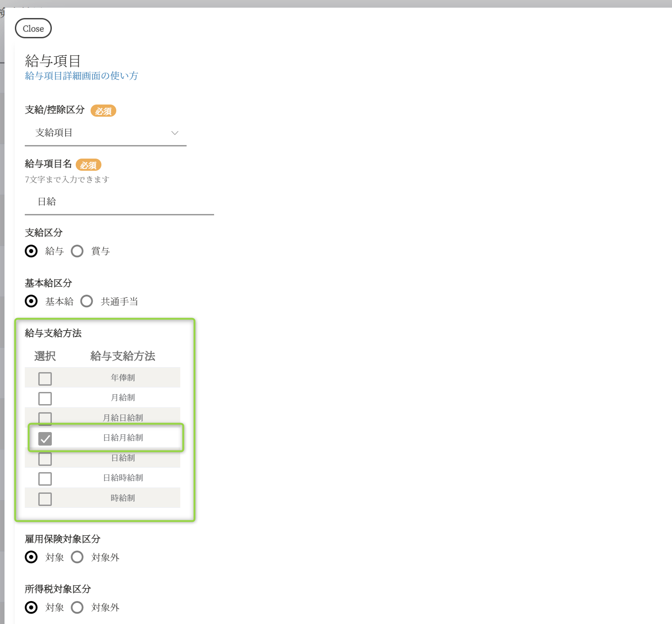Click the chevron arrow beside 支給項目
Viewport: 672px width, 624px height.
175,133
